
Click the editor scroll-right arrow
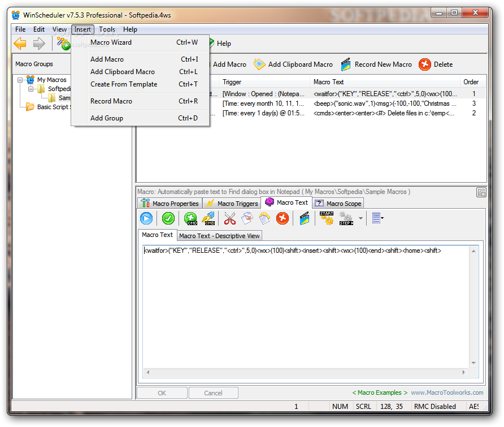(x=464, y=372)
